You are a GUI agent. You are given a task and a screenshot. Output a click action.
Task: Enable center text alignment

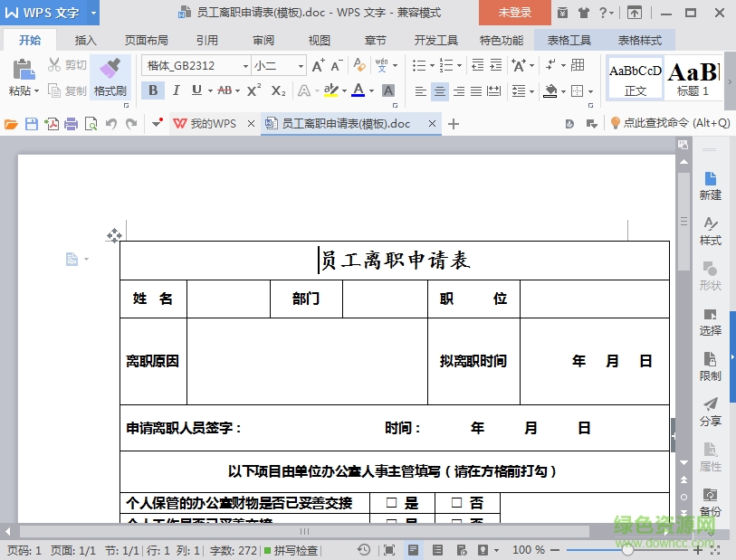[439, 90]
